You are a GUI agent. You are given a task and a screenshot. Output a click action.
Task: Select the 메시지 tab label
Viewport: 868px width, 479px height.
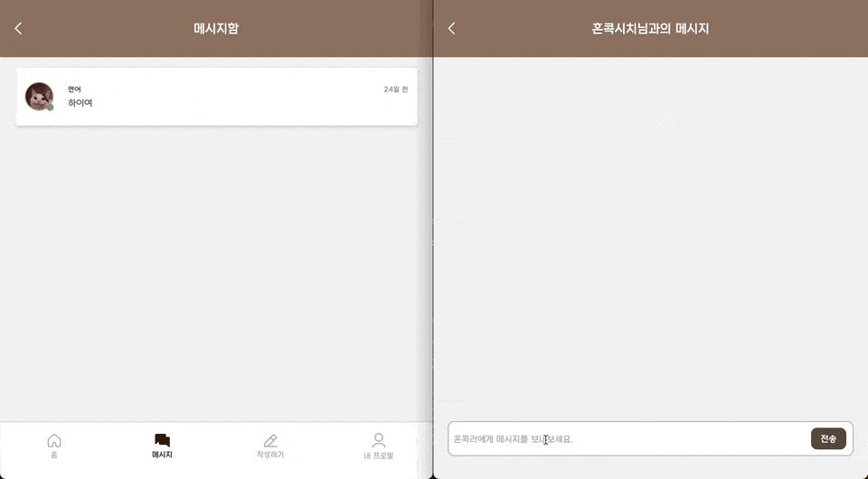click(162, 455)
